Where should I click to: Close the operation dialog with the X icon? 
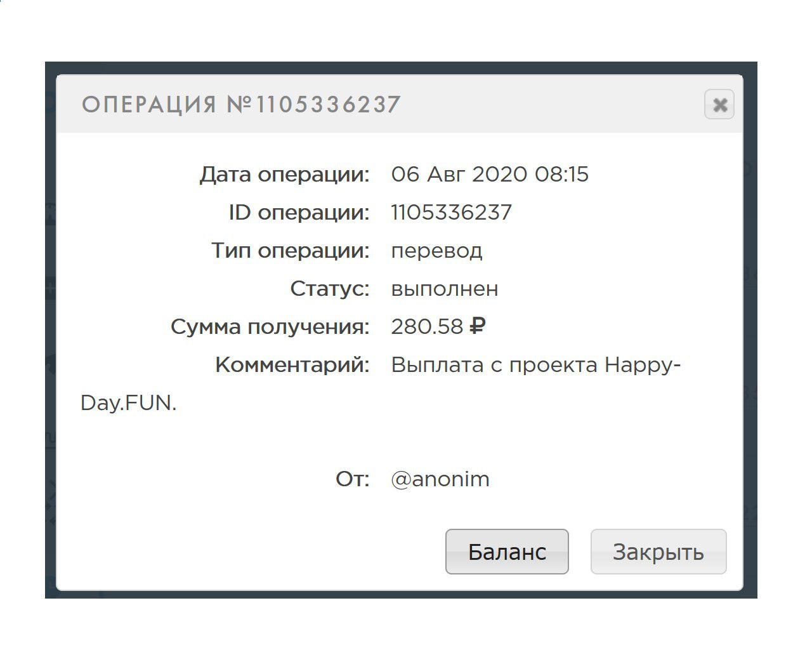pos(719,105)
